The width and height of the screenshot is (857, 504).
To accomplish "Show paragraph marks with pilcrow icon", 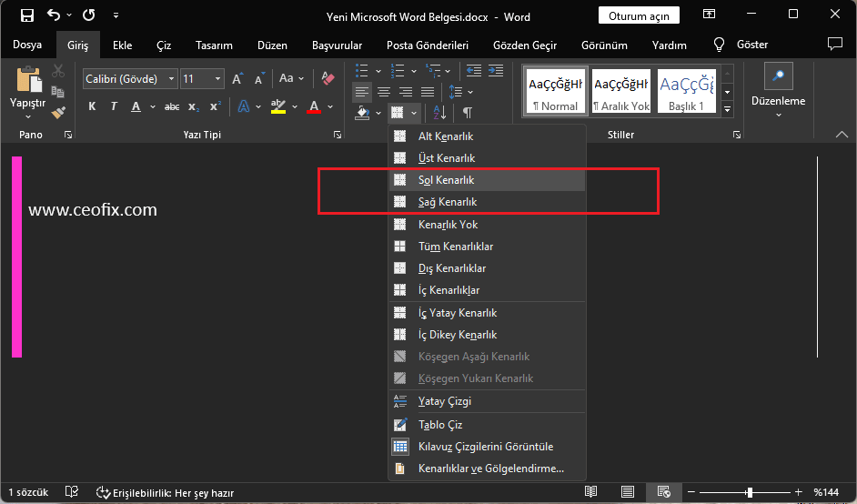I will [468, 113].
